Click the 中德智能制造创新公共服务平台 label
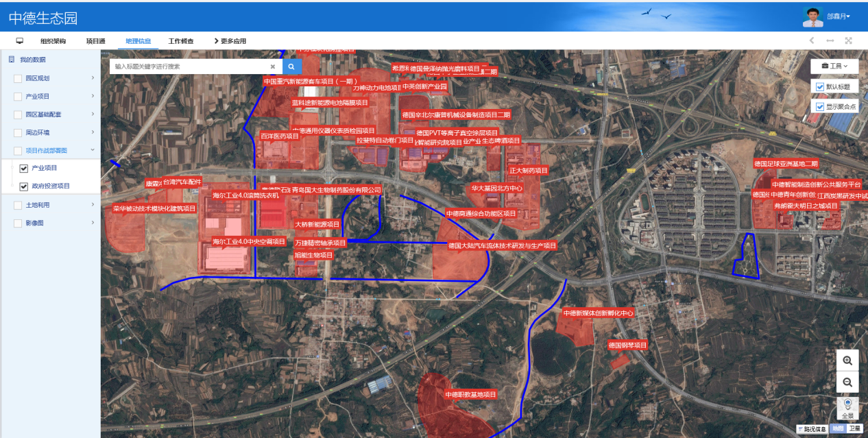The height and width of the screenshot is (438, 868). pos(816,184)
